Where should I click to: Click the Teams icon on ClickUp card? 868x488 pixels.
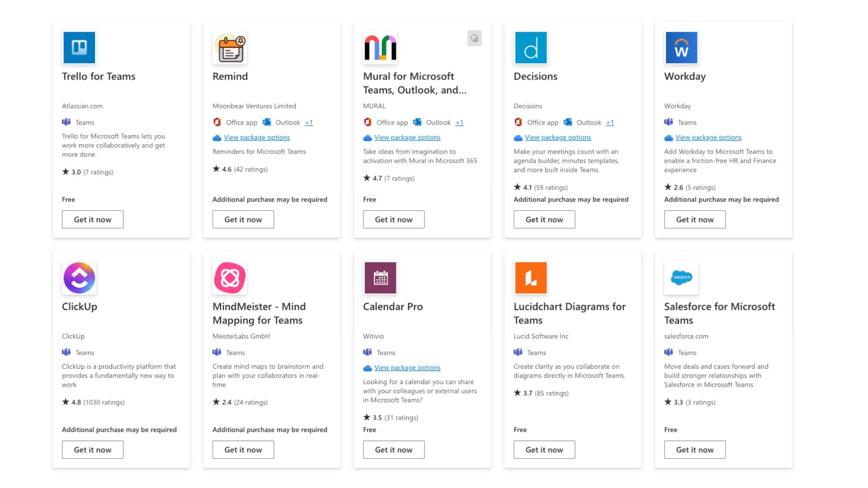[x=66, y=352]
